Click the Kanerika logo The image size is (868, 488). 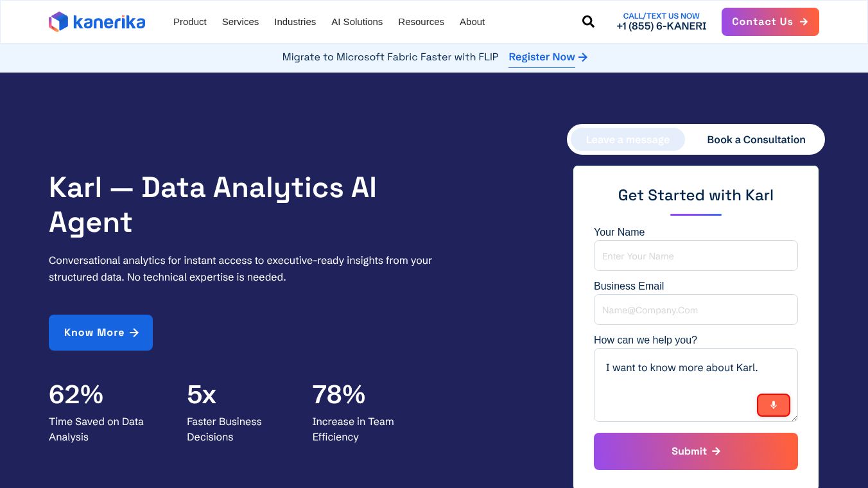[97, 22]
